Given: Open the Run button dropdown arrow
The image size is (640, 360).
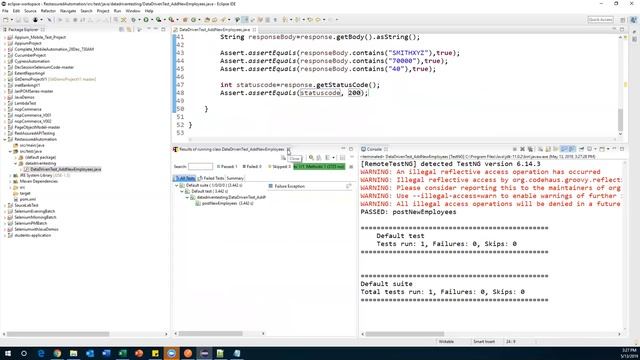Looking at the screenshot, I should [152, 20].
